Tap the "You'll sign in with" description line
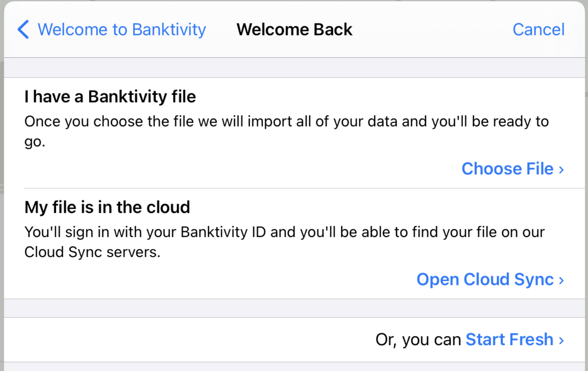 (284, 232)
